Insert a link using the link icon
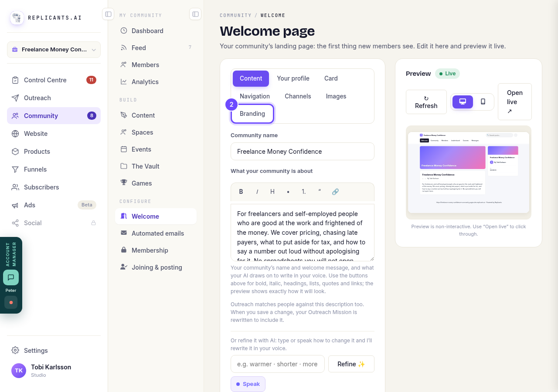The width and height of the screenshot is (558, 392). 335,192
